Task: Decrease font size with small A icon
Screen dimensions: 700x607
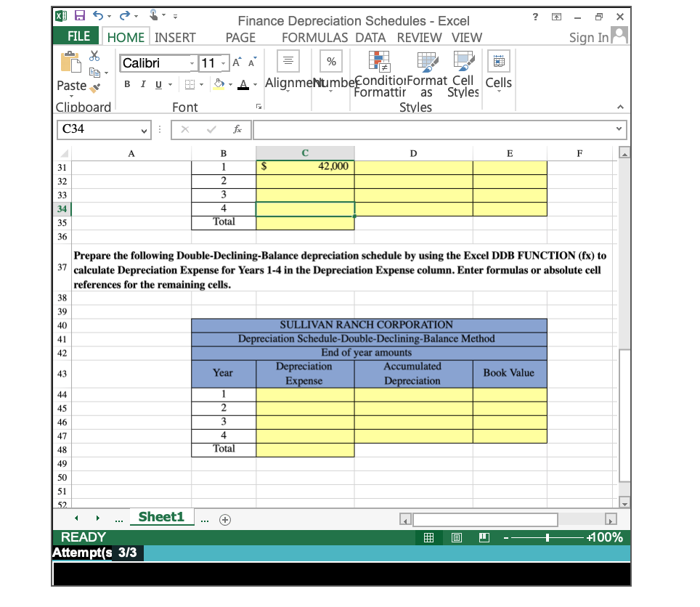Action: (x=252, y=62)
